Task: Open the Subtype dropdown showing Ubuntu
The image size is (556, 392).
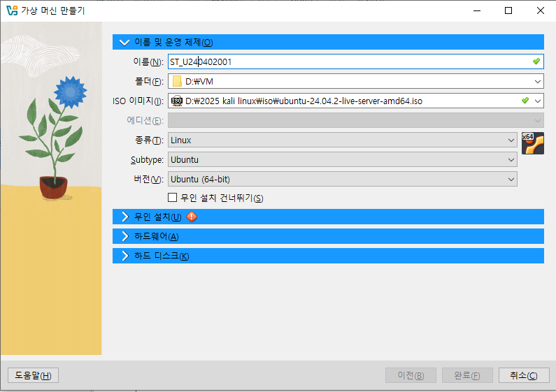Action: (x=343, y=159)
